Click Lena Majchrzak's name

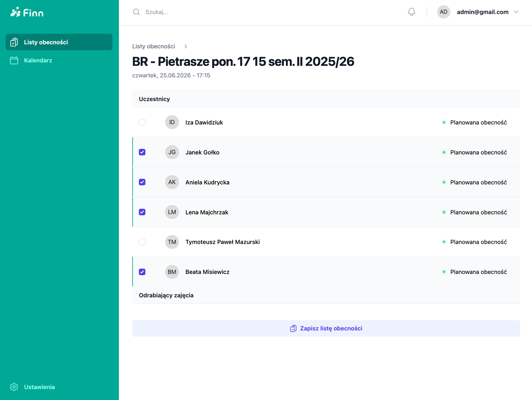point(207,212)
